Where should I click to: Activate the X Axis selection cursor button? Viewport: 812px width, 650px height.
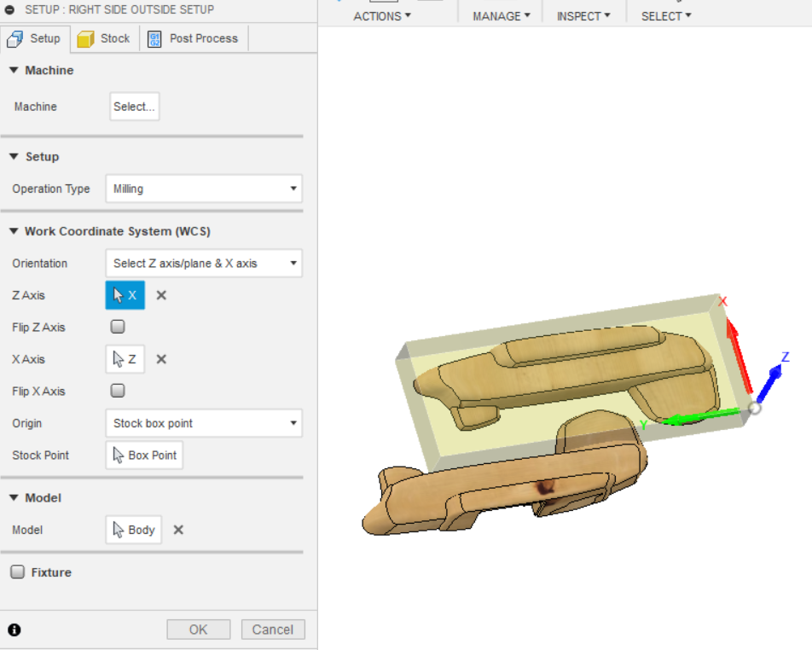[125, 359]
